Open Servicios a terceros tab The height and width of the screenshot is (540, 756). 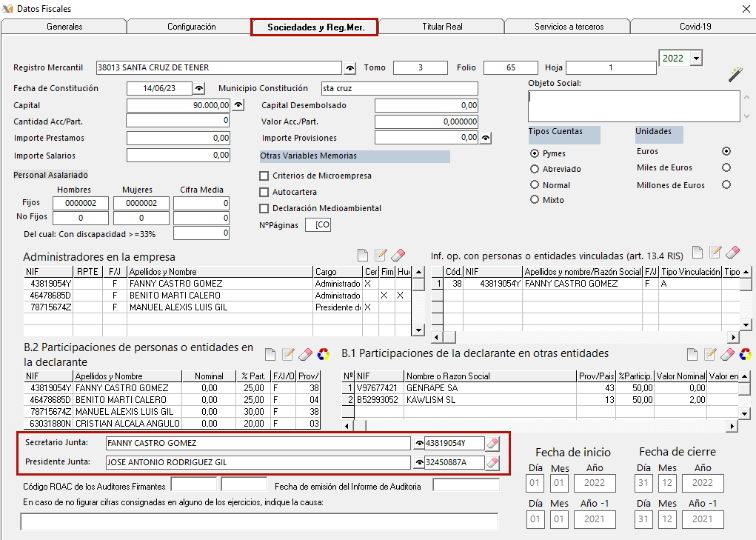click(x=569, y=27)
